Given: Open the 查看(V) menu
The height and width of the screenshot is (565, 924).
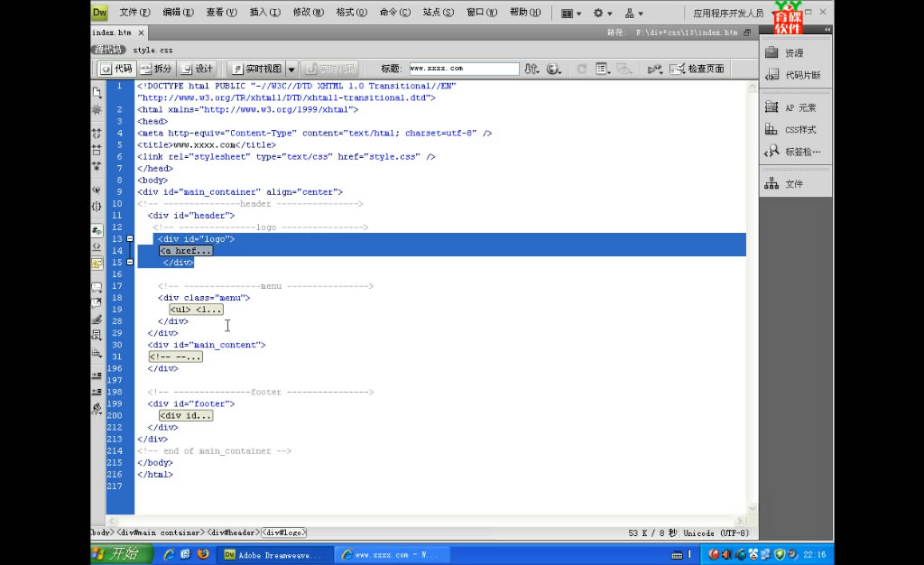Looking at the screenshot, I should click(x=221, y=13).
